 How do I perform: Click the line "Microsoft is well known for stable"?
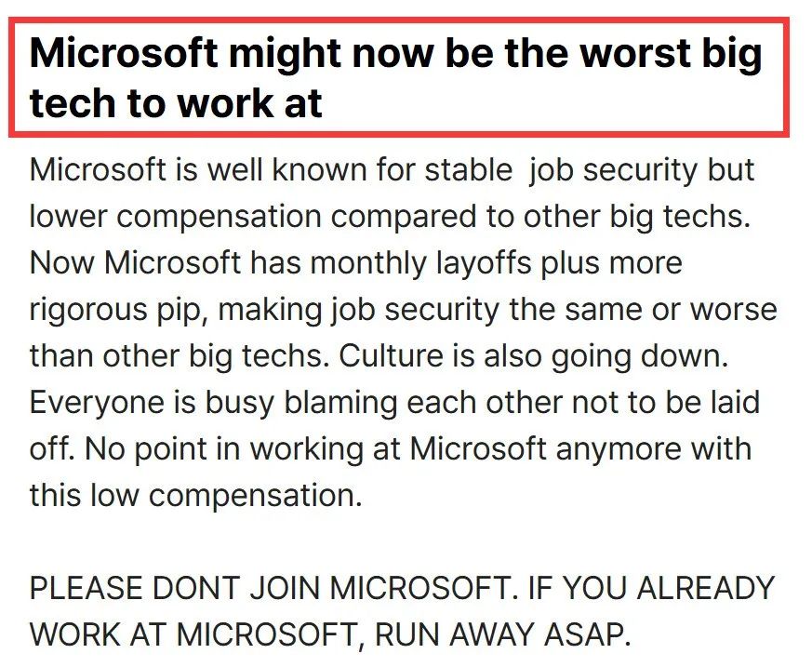(x=271, y=170)
